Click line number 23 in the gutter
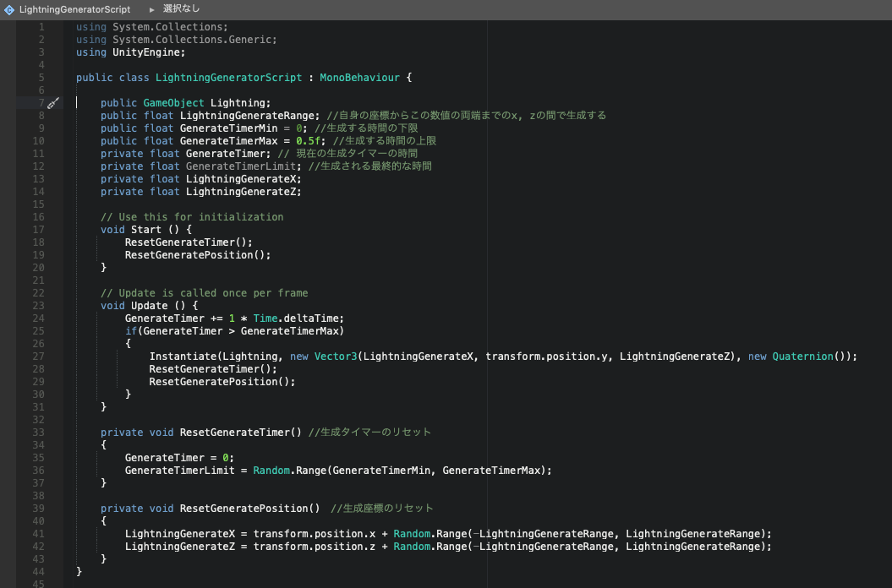Image resolution: width=892 pixels, height=588 pixels. pos(38,306)
